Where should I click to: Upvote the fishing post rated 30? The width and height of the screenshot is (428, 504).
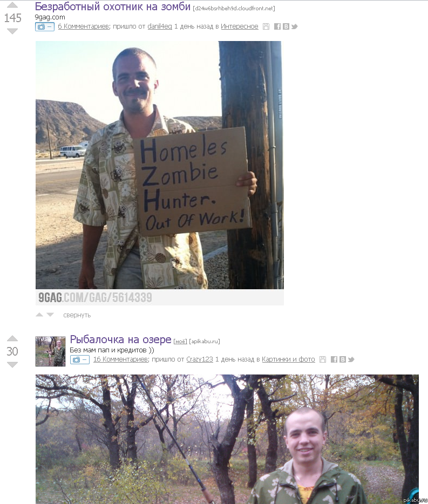(12, 338)
